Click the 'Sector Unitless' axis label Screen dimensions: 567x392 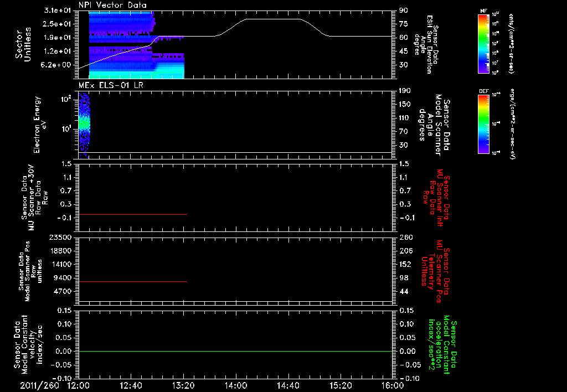(x=23, y=44)
